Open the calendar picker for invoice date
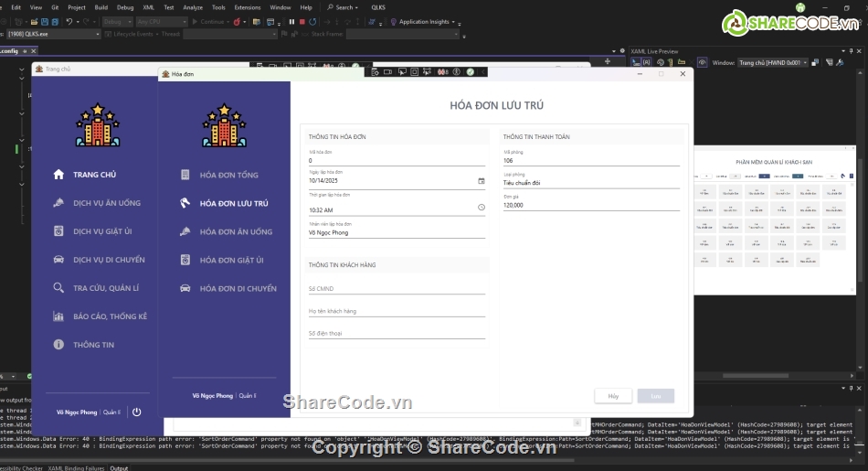The height and width of the screenshot is (471, 868). (x=482, y=181)
